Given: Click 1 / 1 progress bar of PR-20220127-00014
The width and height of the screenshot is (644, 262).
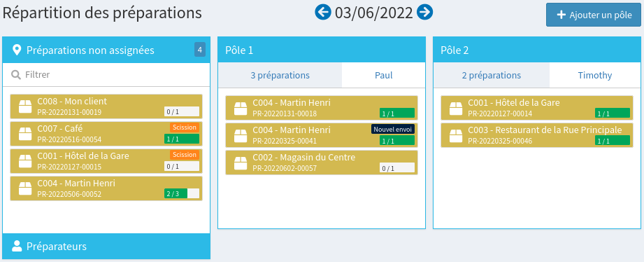Looking at the screenshot, I should pyautogui.click(x=613, y=113).
